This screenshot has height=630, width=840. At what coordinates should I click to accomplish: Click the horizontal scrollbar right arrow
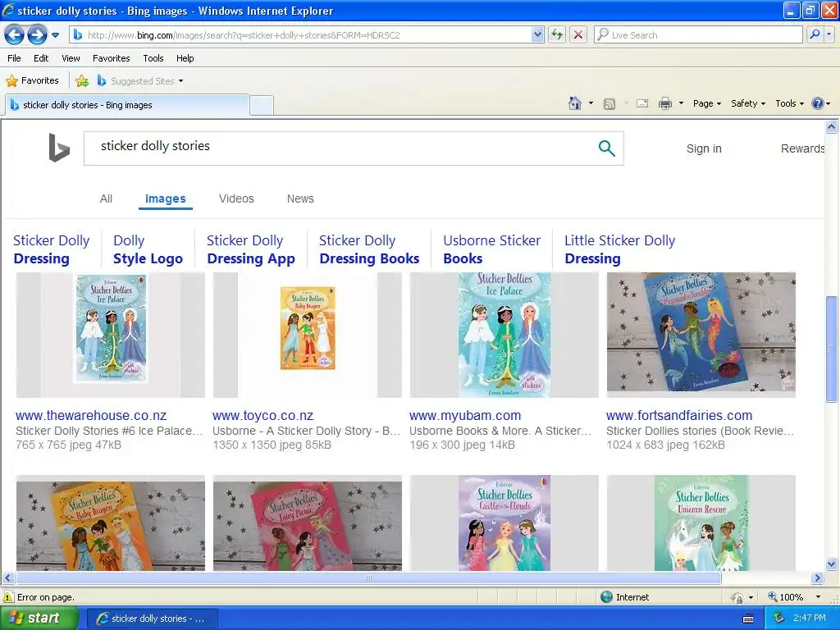[818, 578]
